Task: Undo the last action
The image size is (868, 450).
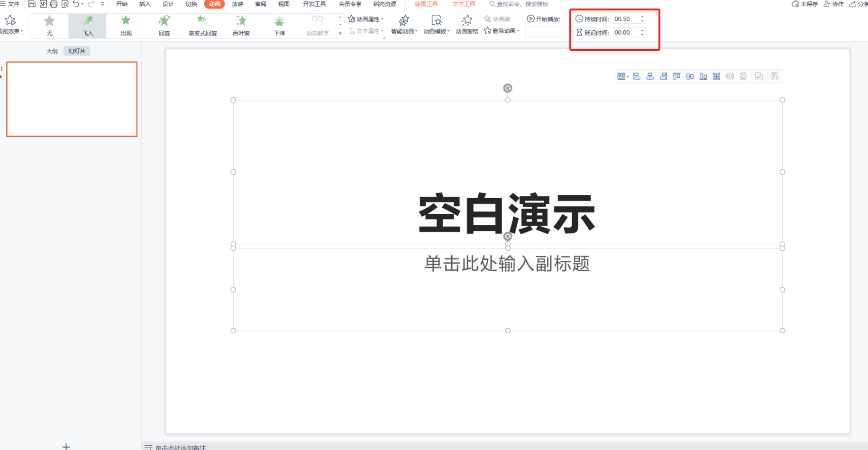Action: click(x=75, y=4)
